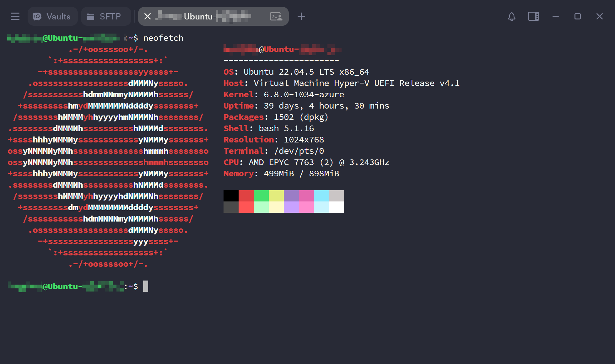615x364 pixels.
Task: Toggle the right sidebar visibility
Action: tap(533, 16)
